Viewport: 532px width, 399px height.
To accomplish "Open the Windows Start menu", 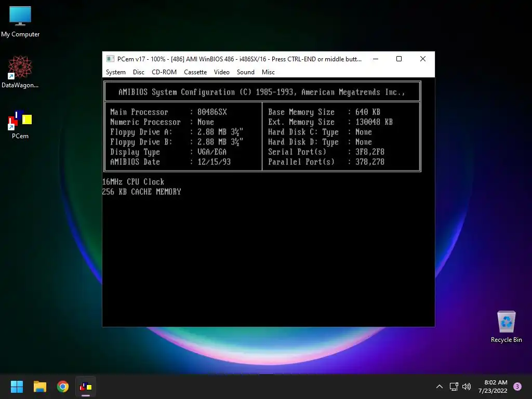I will click(x=17, y=387).
